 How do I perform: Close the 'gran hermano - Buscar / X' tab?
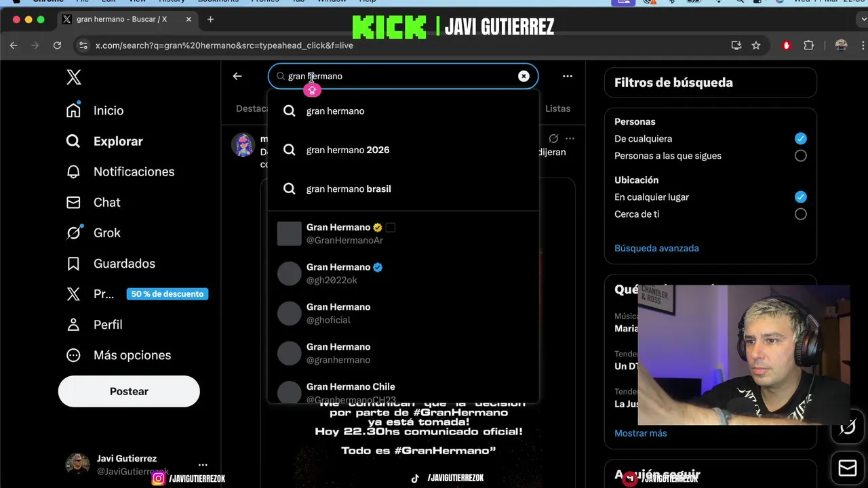pos(189,19)
